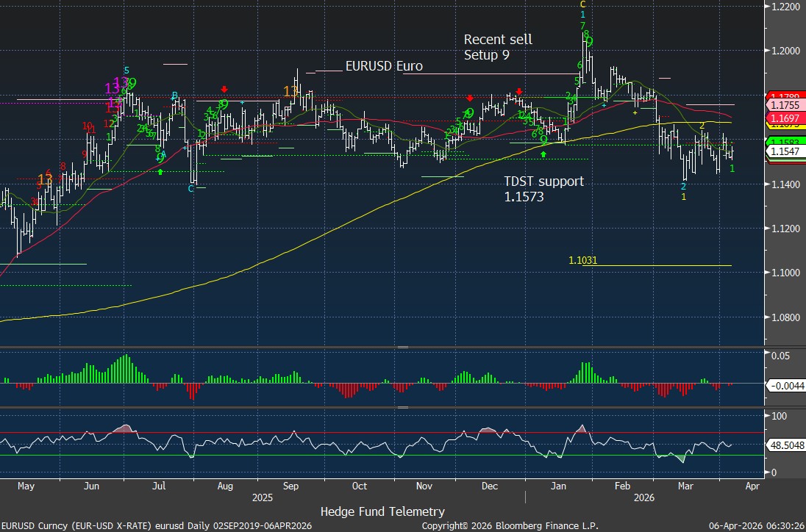Click the red down arrow above August bars
The image size is (806, 532).
pyautogui.click(x=224, y=89)
